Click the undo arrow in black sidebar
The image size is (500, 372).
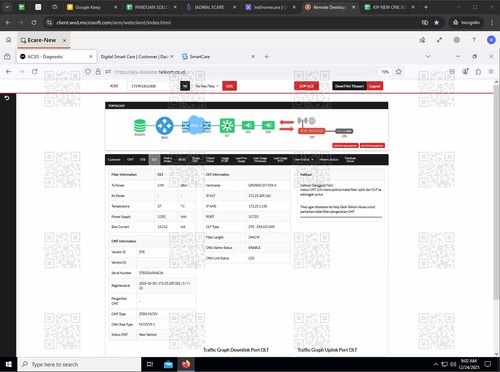point(7,98)
